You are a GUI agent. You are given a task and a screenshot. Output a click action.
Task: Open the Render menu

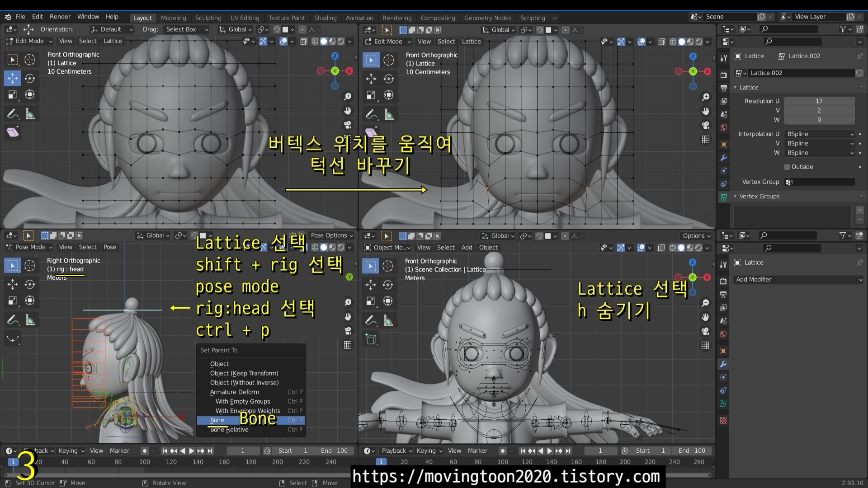pyautogui.click(x=60, y=17)
